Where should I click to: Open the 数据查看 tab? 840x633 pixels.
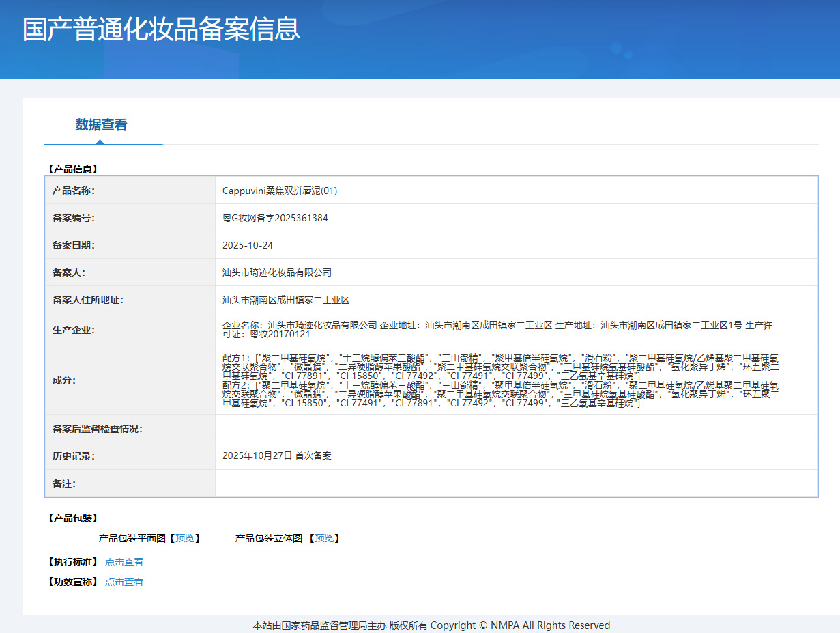[x=101, y=125]
